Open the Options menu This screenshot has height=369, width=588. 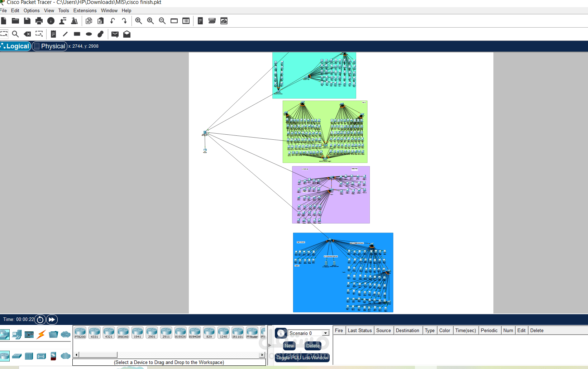coord(32,11)
